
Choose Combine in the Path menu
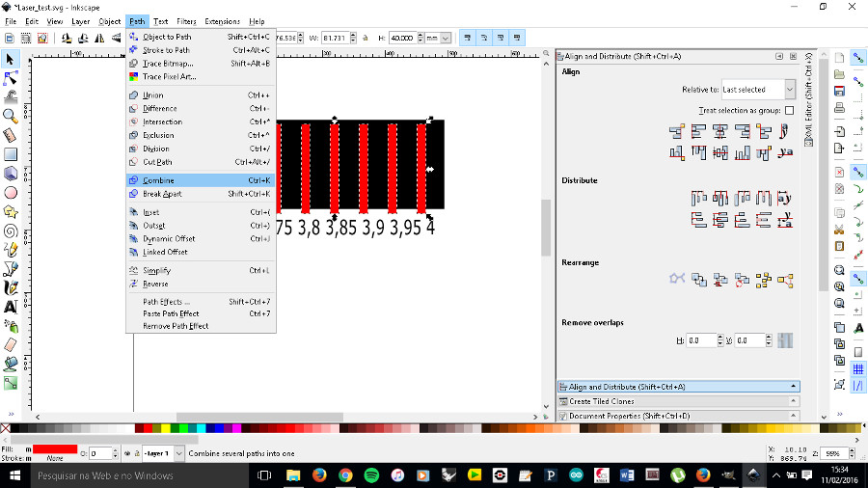point(201,180)
